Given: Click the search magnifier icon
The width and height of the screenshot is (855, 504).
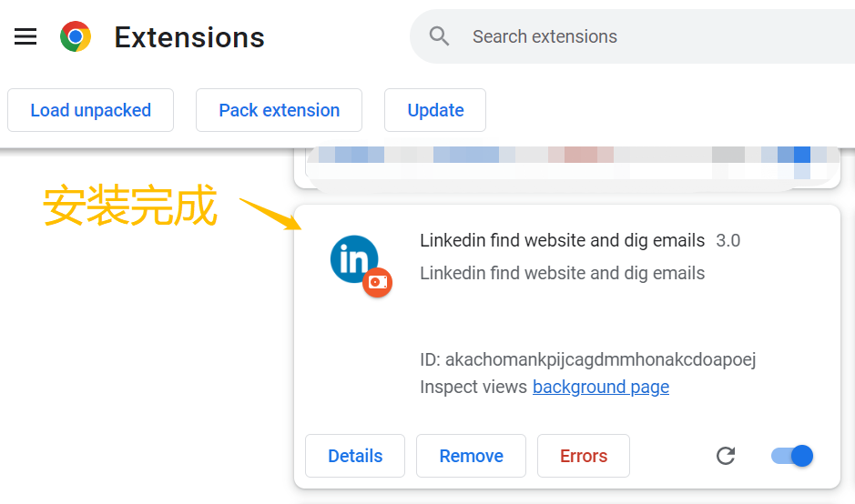Looking at the screenshot, I should [x=439, y=36].
